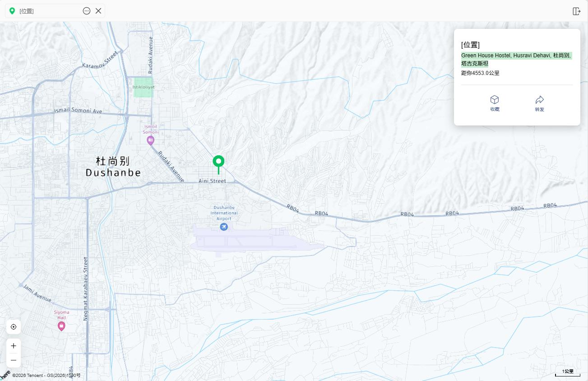The image size is (588, 381).
Task: Click the 收藏 cube icon
Action: coord(495,99)
